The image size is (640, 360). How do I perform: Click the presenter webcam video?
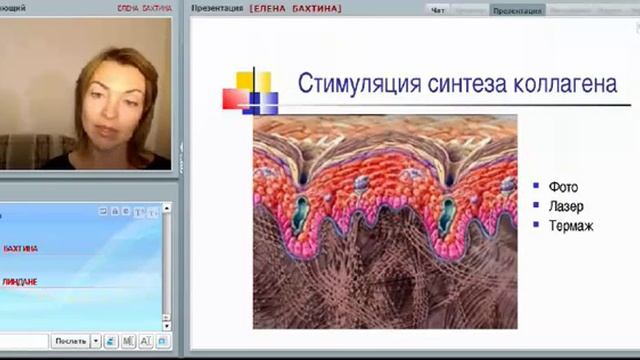pos(85,93)
